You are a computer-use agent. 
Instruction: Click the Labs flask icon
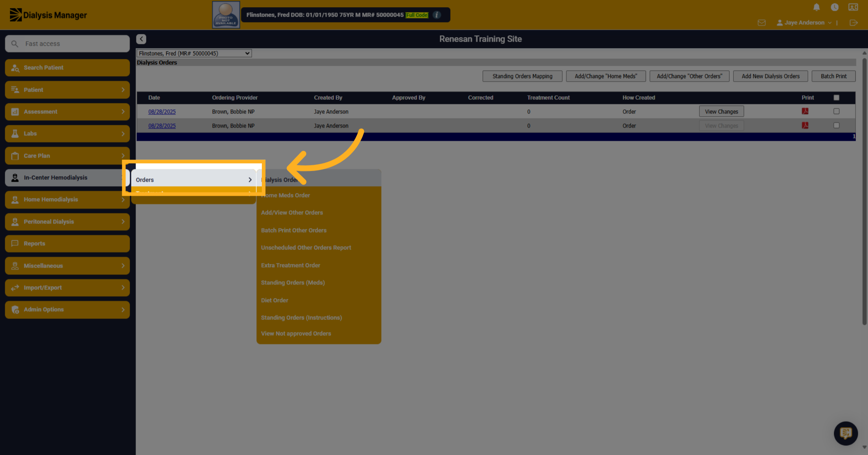pos(15,134)
